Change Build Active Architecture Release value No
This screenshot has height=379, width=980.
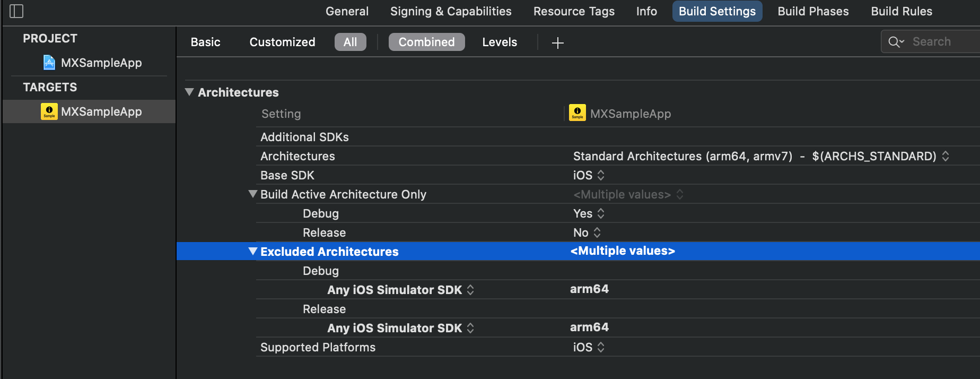(x=587, y=232)
